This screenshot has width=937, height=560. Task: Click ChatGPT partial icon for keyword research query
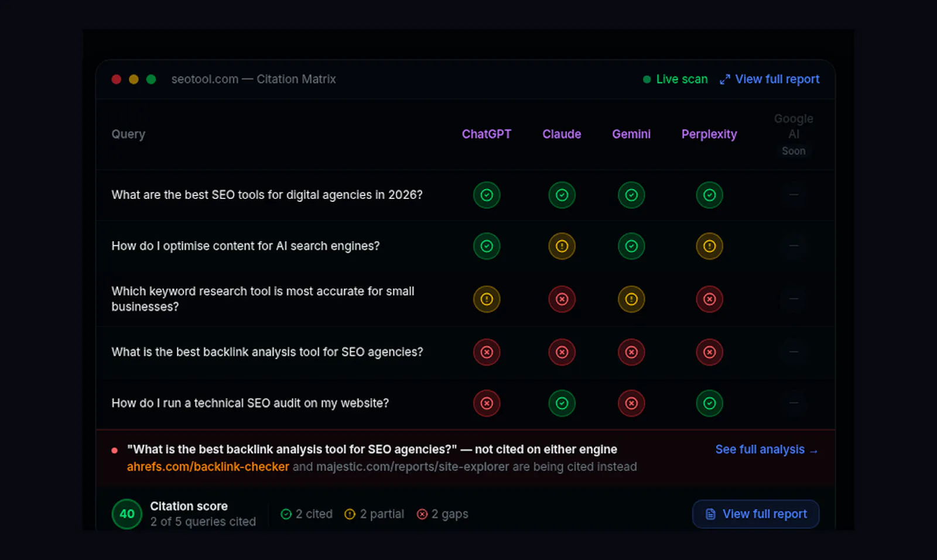coord(487,299)
